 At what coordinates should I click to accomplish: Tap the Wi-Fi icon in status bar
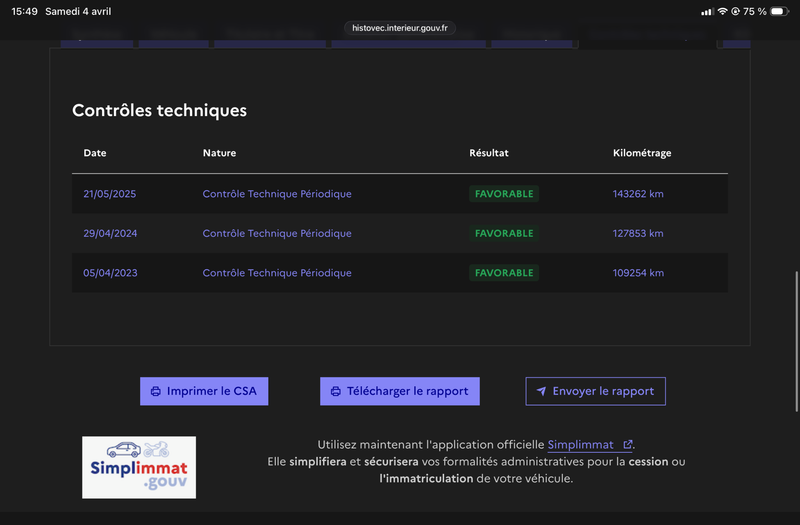722,11
